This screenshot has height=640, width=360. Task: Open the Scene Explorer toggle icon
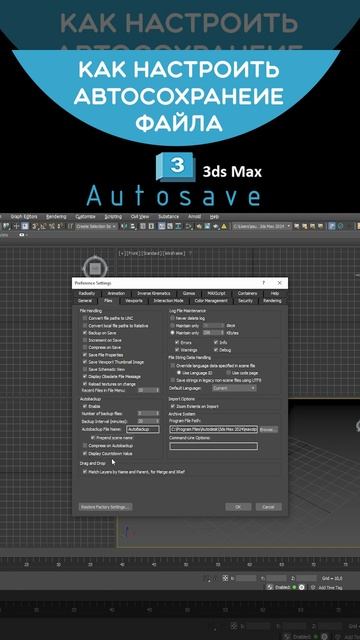[143, 226]
